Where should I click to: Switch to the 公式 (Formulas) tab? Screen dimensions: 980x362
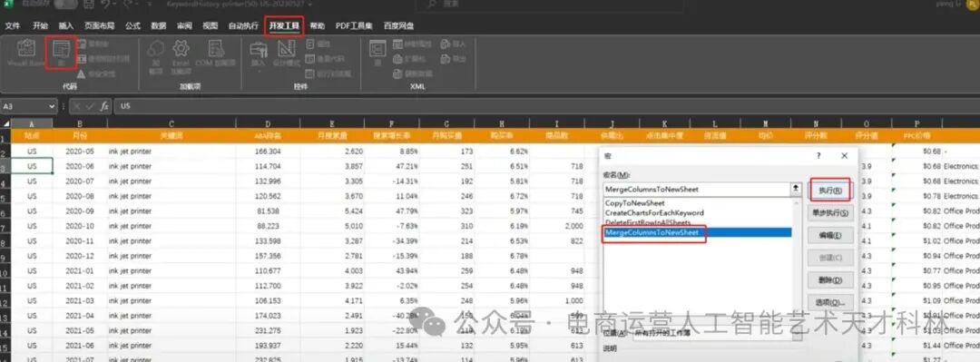[132, 26]
